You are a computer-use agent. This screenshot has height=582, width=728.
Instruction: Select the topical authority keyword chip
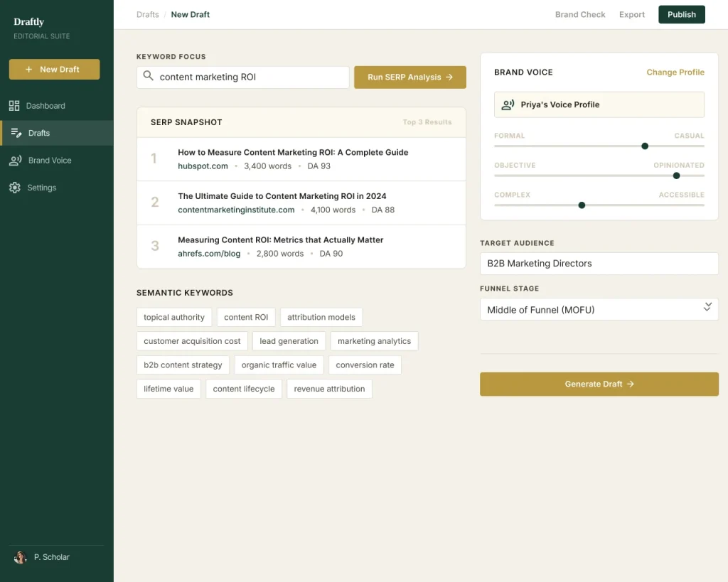point(174,317)
